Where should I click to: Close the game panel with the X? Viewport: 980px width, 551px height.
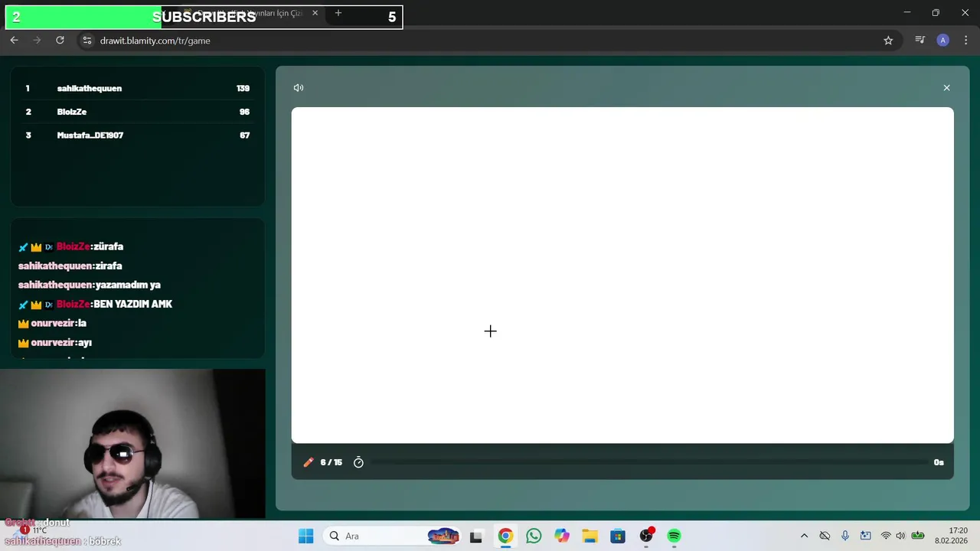coord(946,88)
